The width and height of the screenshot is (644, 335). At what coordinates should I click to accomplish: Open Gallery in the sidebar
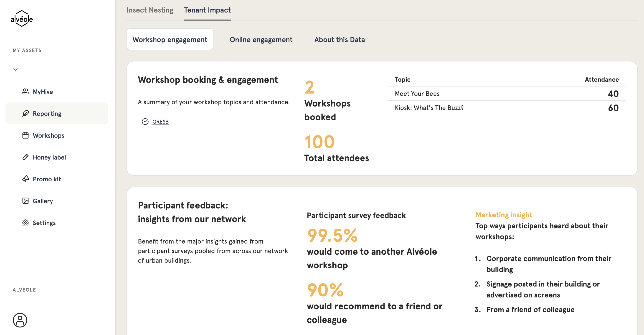(x=57, y=201)
